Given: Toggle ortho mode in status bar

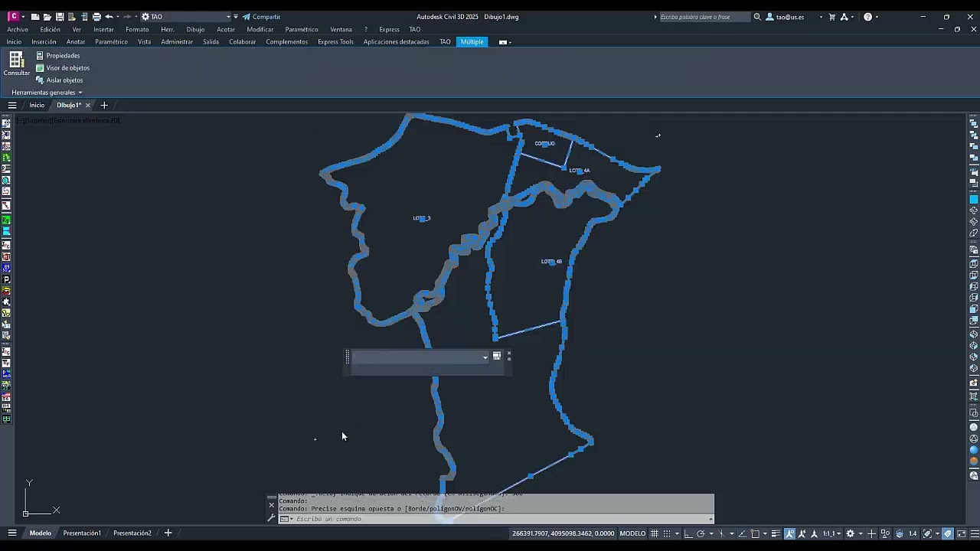Looking at the screenshot, I should tap(688, 533).
